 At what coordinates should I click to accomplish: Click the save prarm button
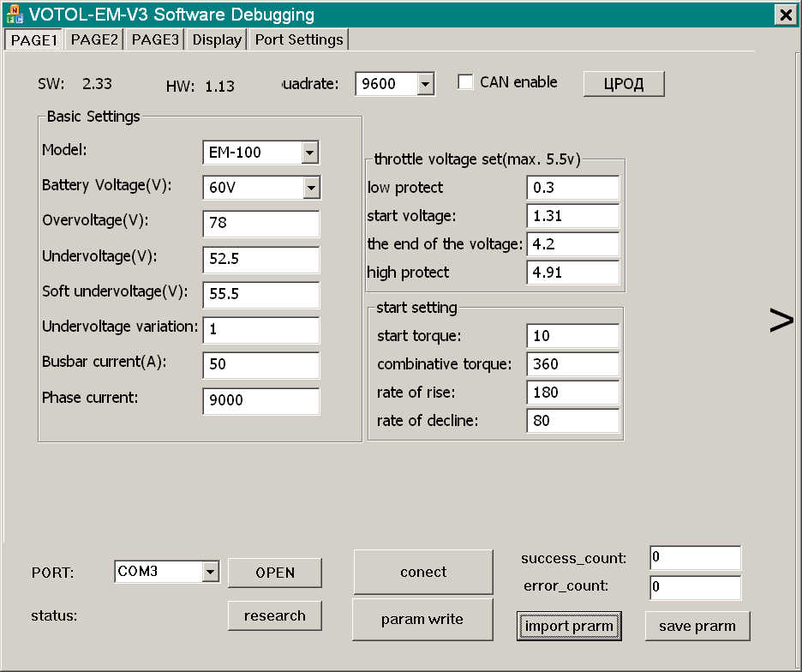(x=697, y=626)
